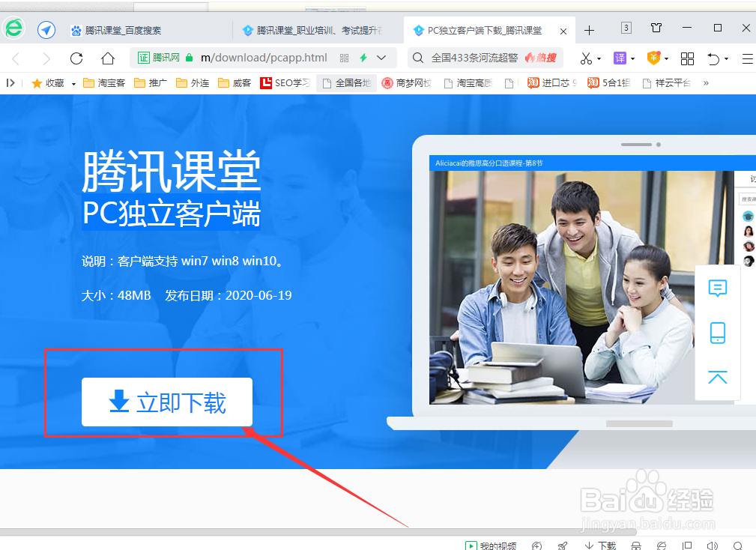Click the blue paper-plane icon beside the tabs
756x550 pixels.
click(46, 31)
